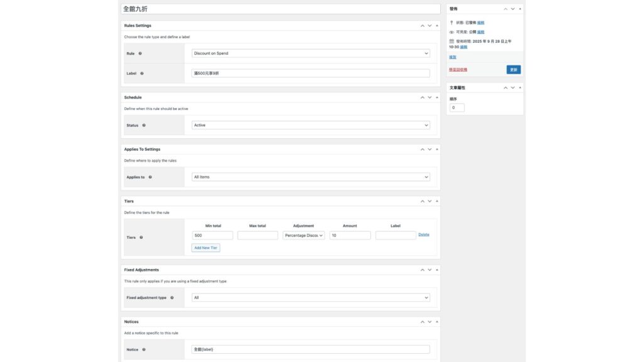Collapse the Fixed Adjustments panel
This screenshot has width=644, height=362.
[437, 270]
